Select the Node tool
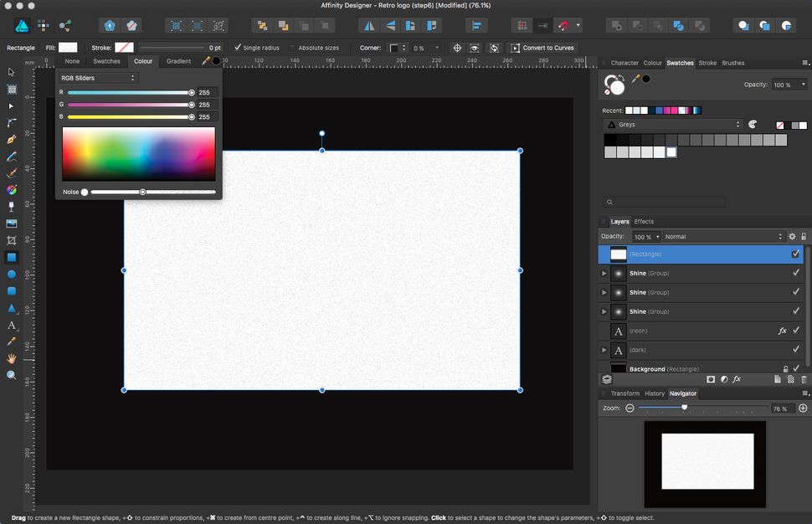This screenshot has height=524, width=812. coord(11,108)
